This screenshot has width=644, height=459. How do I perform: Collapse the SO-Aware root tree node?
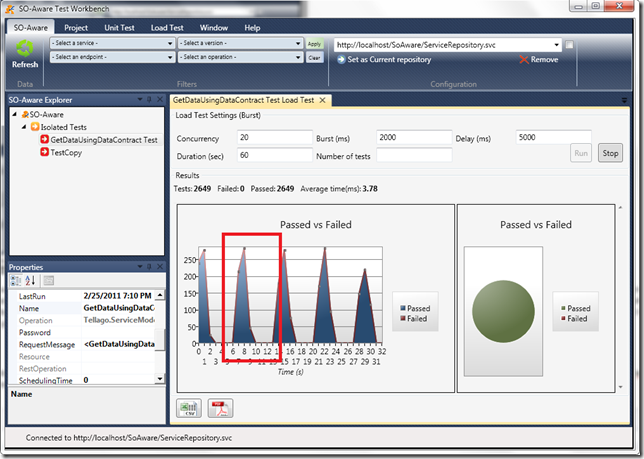[15, 114]
